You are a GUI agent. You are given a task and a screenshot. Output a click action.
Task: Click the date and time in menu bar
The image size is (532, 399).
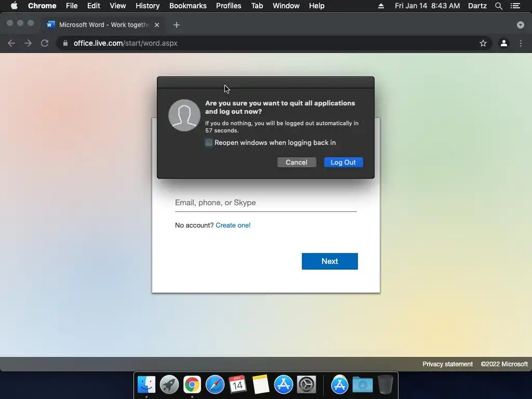pos(428,6)
